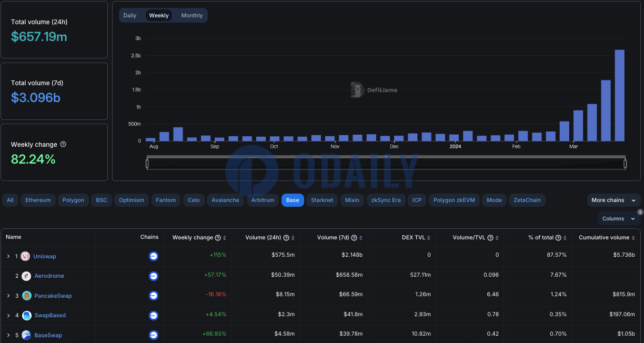Viewport: 644px width, 343px height.
Task: Click the Base chain icon in the Aerodrome row
Action: tap(154, 276)
